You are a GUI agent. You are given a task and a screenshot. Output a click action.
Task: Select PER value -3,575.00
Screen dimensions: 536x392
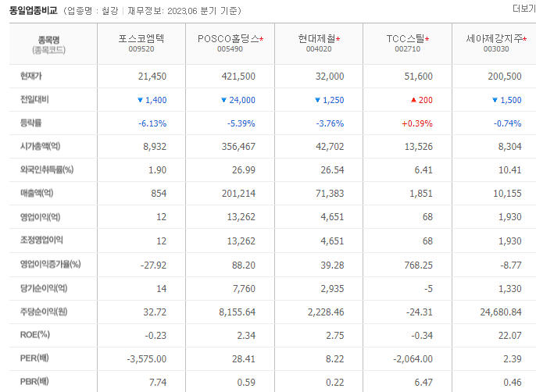point(147,359)
